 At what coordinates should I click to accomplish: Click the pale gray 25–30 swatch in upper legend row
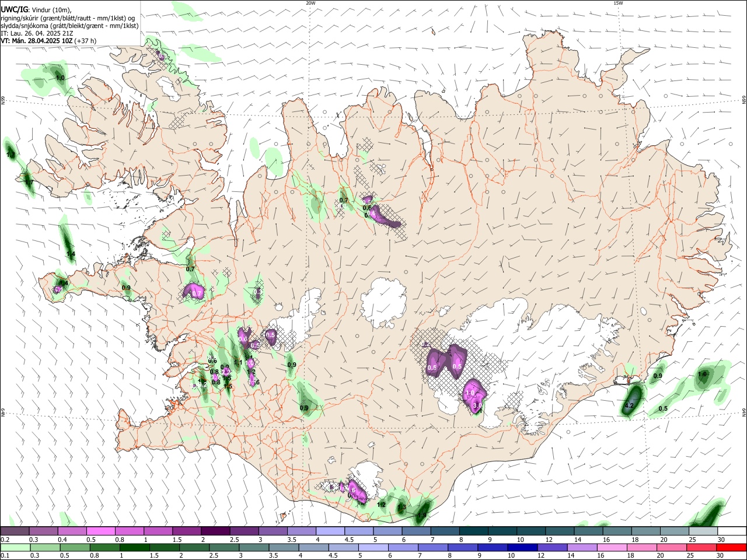point(703,531)
